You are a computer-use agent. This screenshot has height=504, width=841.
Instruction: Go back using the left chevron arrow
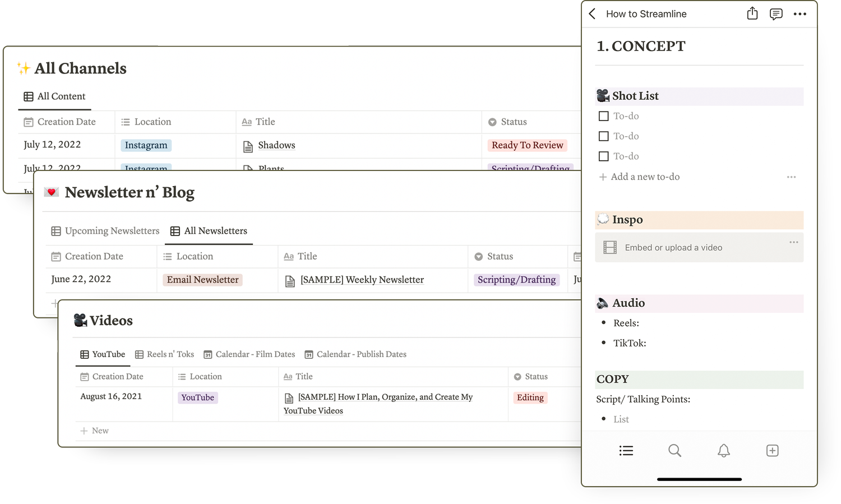tap(593, 14)
